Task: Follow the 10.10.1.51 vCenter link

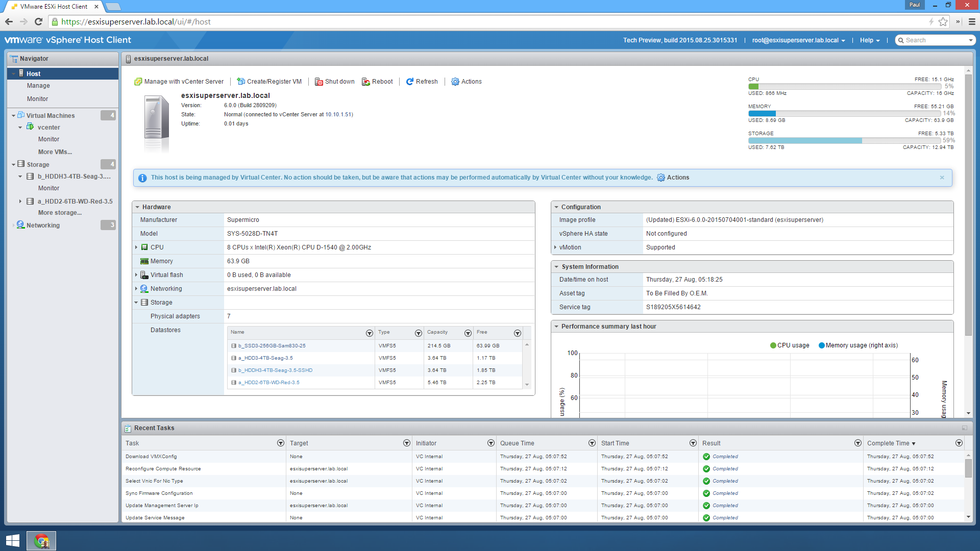Action: pos(338,115)
